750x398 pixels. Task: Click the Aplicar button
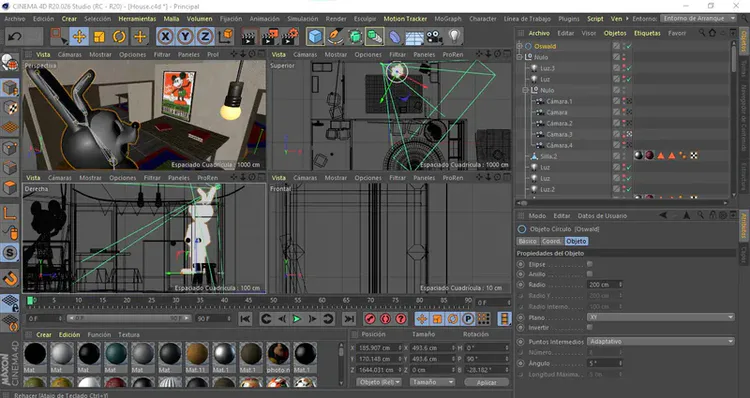pos(486,382)
